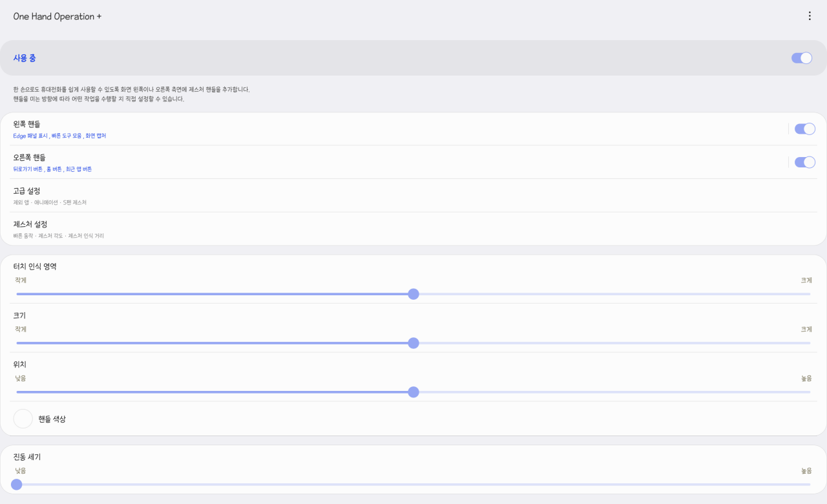Open 제스처 설정 menu
This screenshot has height=504, width=827.
pyautogui.click(x=413, y=229)
